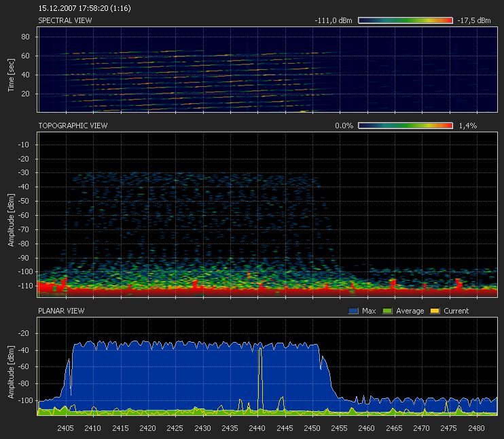Click the tall yellow current spike near 2440 MHz
This screenshot has height=439, width=504.
260,379
